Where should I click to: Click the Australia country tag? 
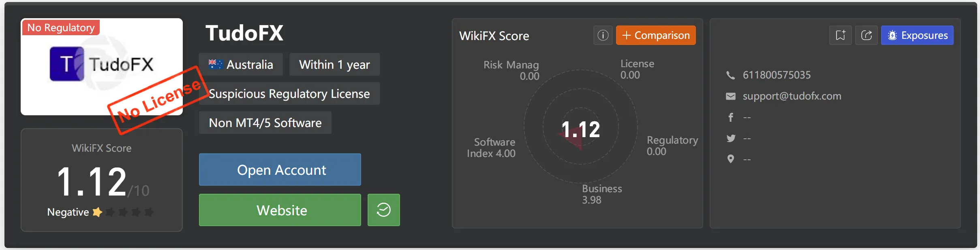241,64
